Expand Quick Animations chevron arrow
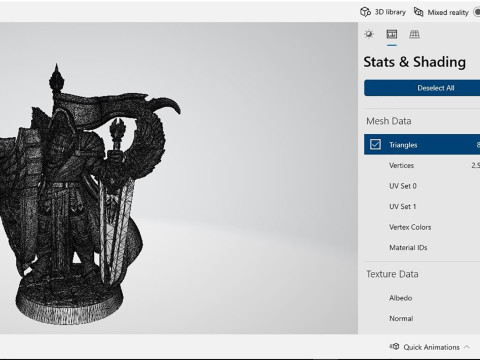This screenshot has height=360, width=480. 467,347
